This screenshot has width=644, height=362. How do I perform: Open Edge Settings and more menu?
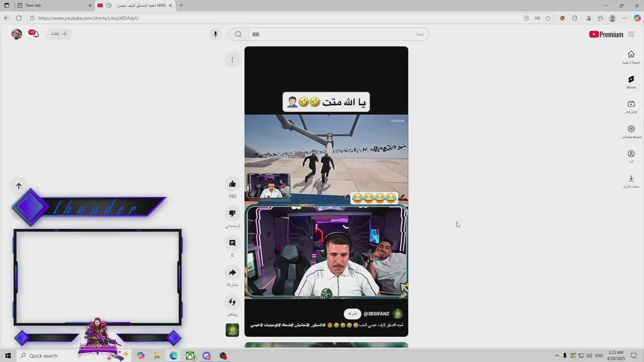(624, 18)
